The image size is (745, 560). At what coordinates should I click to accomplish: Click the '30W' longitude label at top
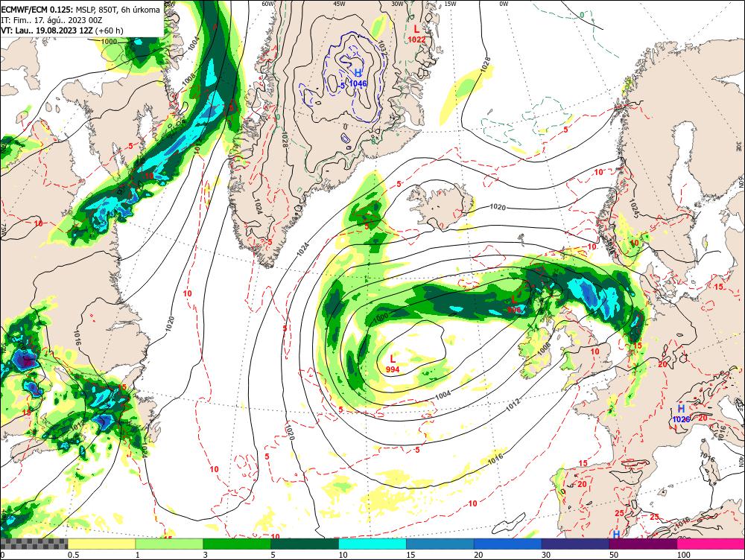(x=397, y=4)
